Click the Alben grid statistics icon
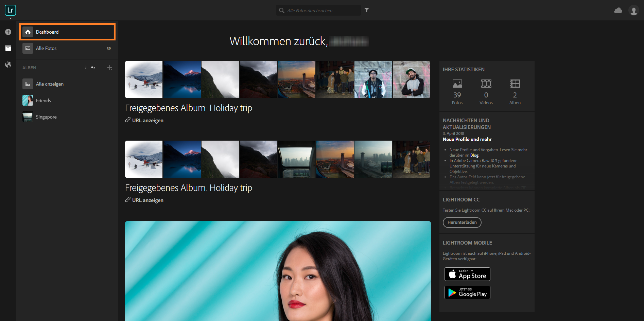This screenshot has width=644, height=321. 515,83
